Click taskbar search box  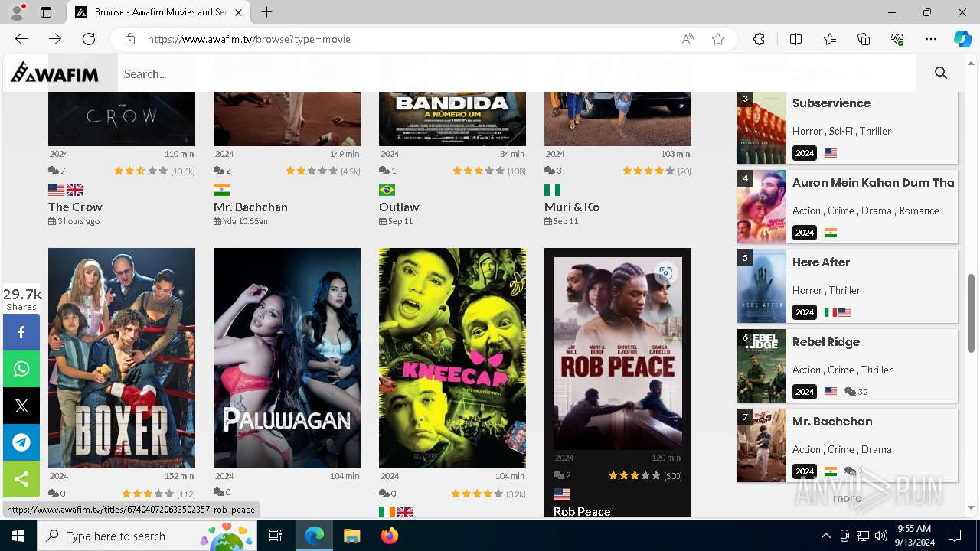pos(147,536)
